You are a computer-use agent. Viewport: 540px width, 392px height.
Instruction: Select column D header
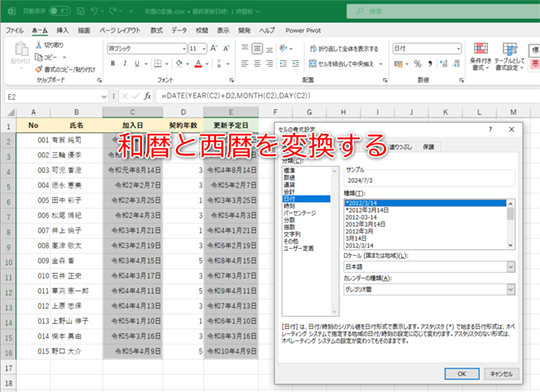[x=183, y=112]
